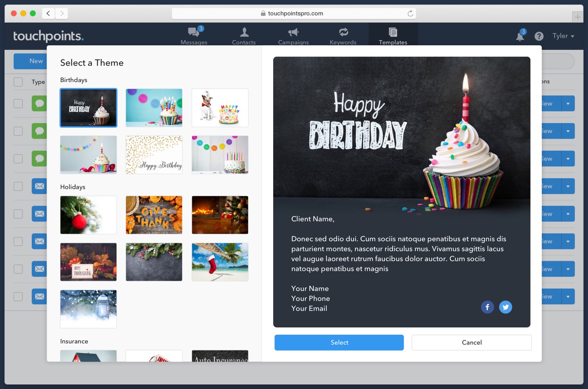
Task: Check the box next to the first envelope message row
Action: tap(18, 186)
